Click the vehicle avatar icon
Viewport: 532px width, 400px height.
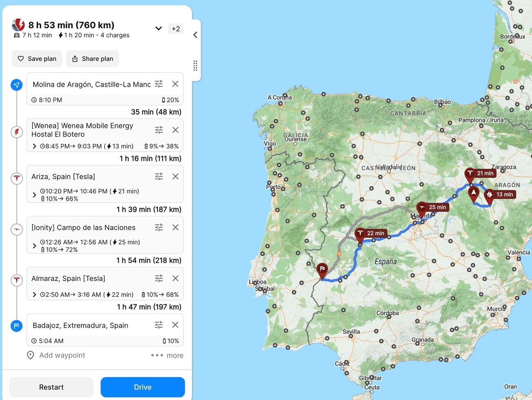click(18, 25)
